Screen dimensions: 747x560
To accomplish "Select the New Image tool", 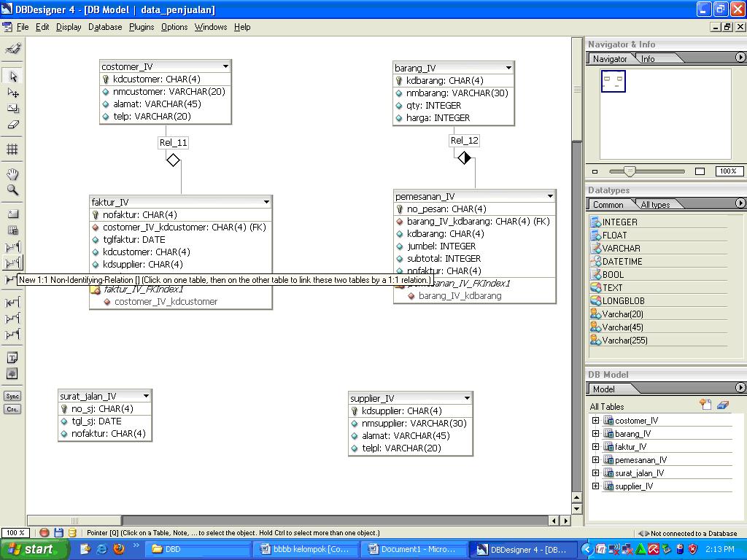I will tap(13, 374).
